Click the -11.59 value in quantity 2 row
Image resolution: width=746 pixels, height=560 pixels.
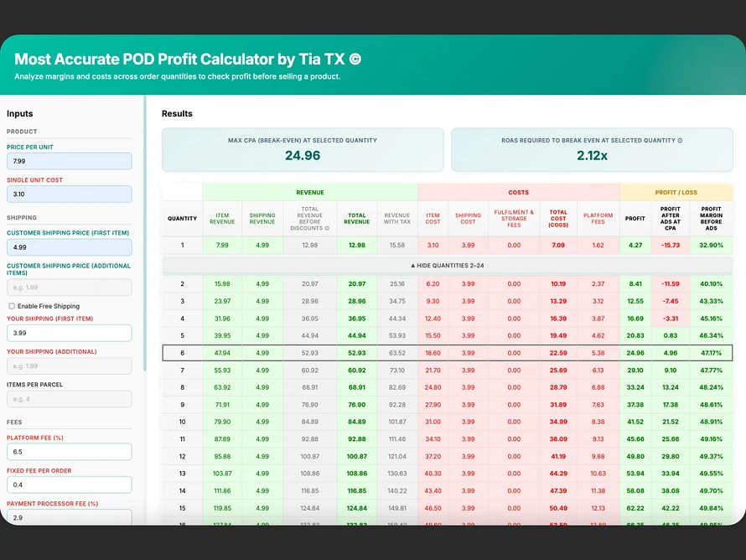tap(671, 283)
